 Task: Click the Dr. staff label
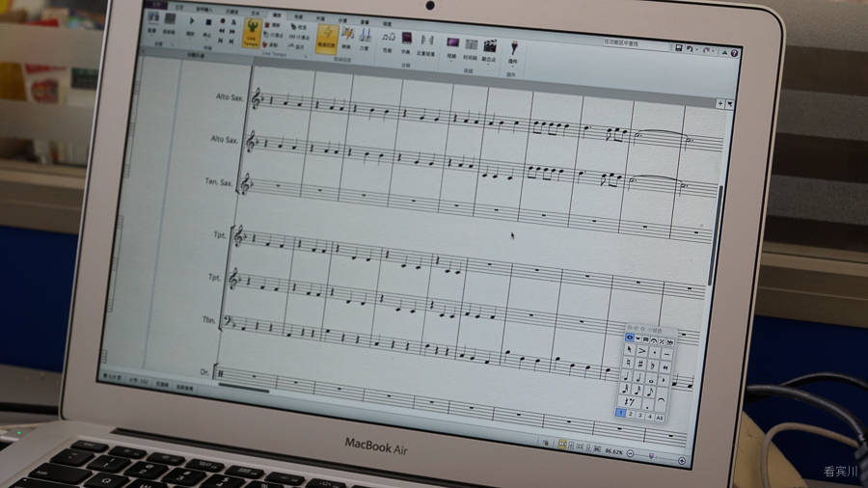[204, 372]
